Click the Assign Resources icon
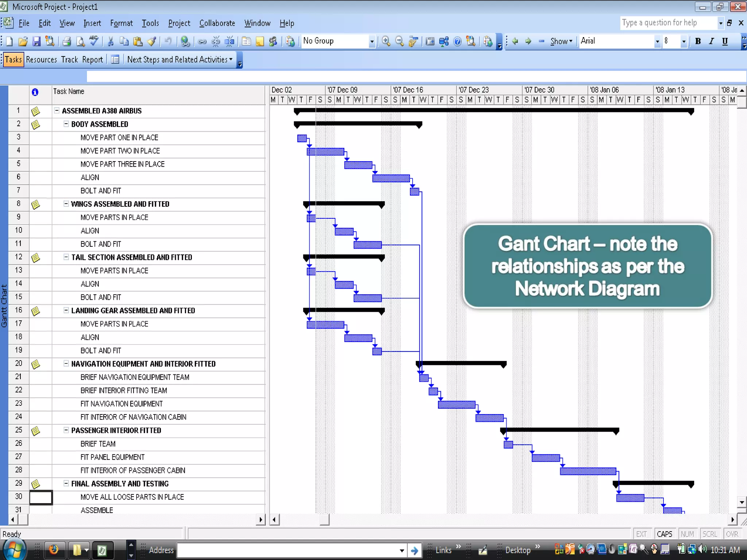747x560 pixels. [273, 42]
